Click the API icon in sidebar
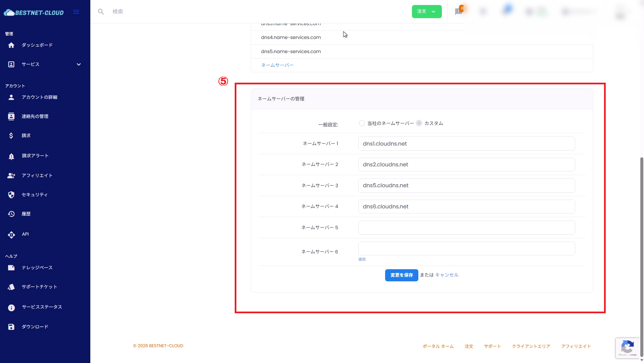Screen dimensions: 644x363 coord(11,234)
